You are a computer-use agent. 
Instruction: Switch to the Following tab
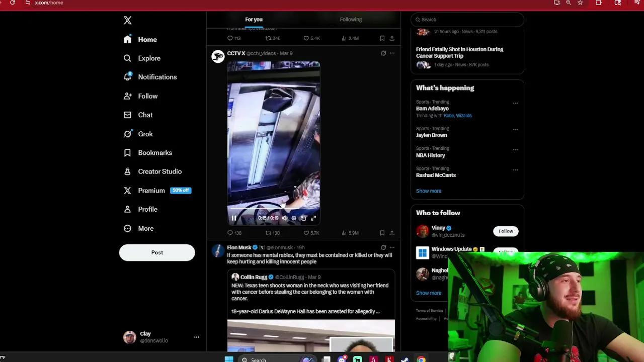[351, 20]
